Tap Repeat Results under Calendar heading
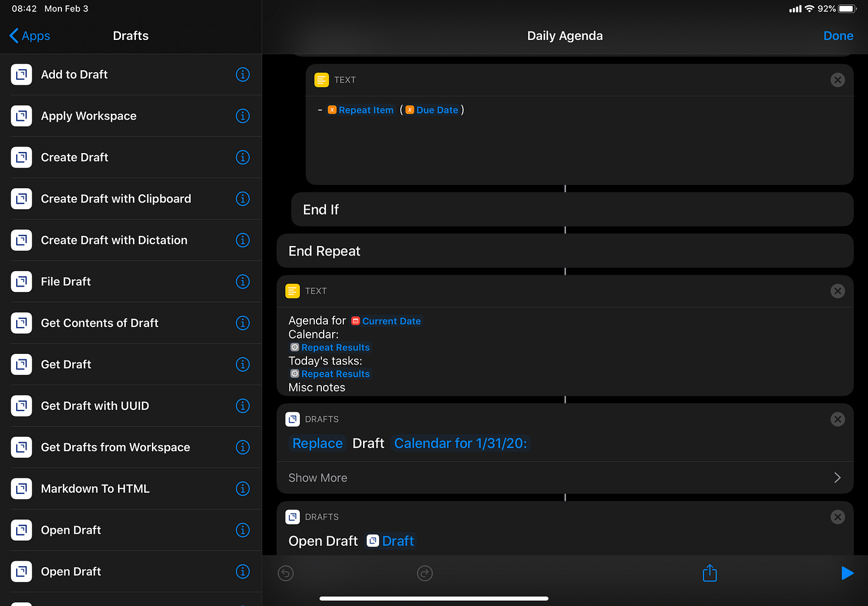868x606 pixels. 330,347
